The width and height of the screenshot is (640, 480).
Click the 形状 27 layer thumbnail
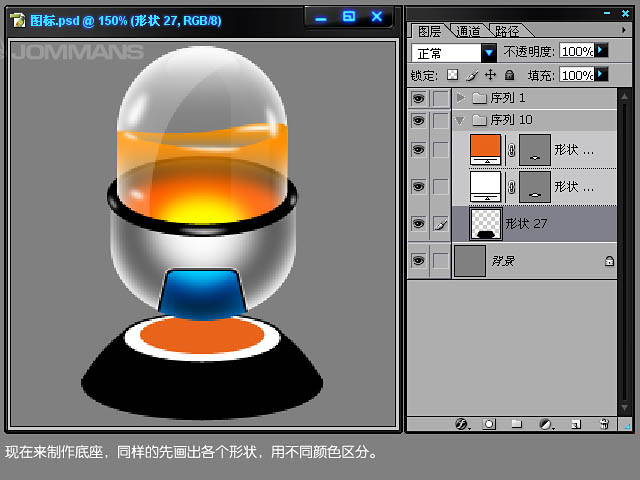click(x=486, y=224)
